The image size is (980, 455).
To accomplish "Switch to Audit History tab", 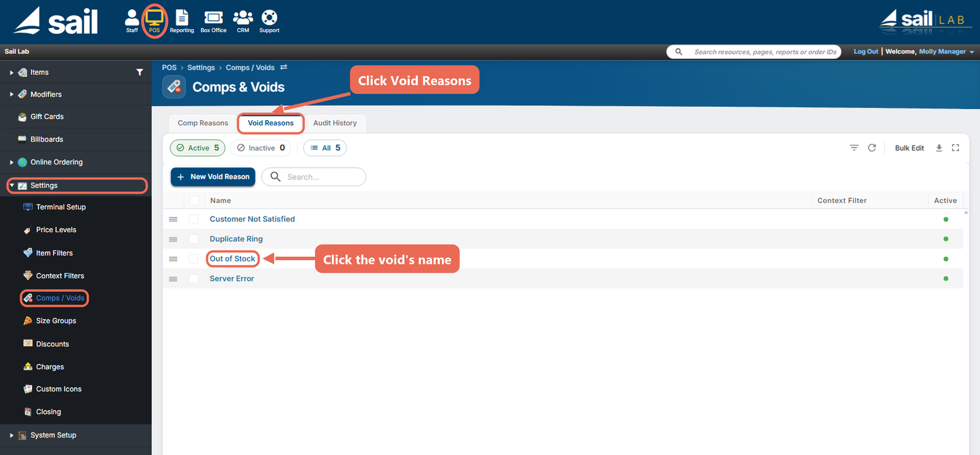I will 335,123.
